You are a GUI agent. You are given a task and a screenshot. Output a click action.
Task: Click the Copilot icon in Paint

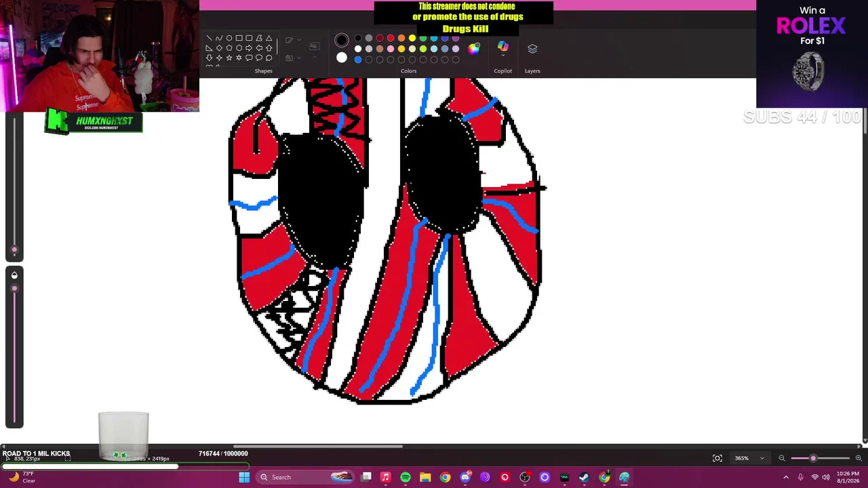[502, 47]
